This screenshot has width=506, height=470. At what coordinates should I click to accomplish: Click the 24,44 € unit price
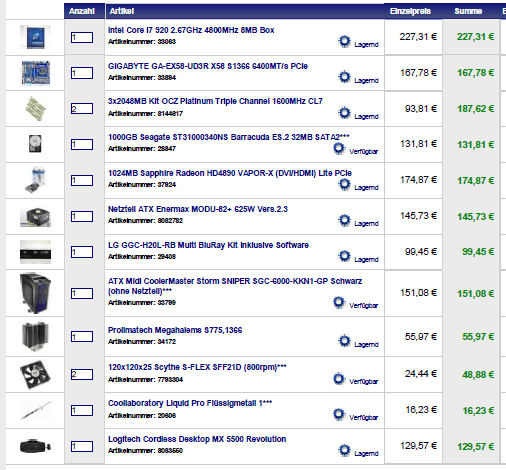[421, 374]
